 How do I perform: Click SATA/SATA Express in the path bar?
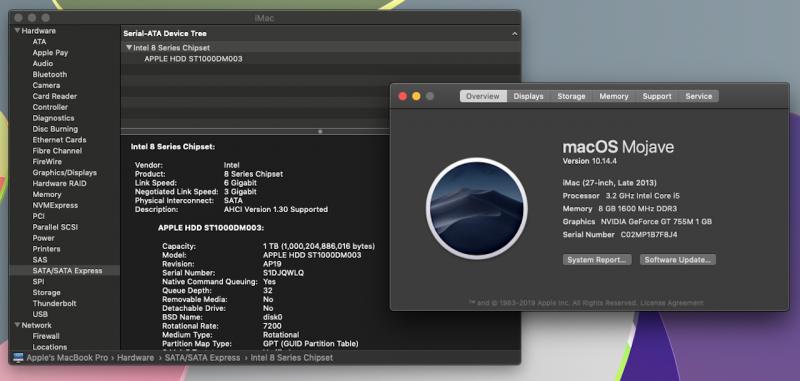pyautogui.click(x=202, y=358)
